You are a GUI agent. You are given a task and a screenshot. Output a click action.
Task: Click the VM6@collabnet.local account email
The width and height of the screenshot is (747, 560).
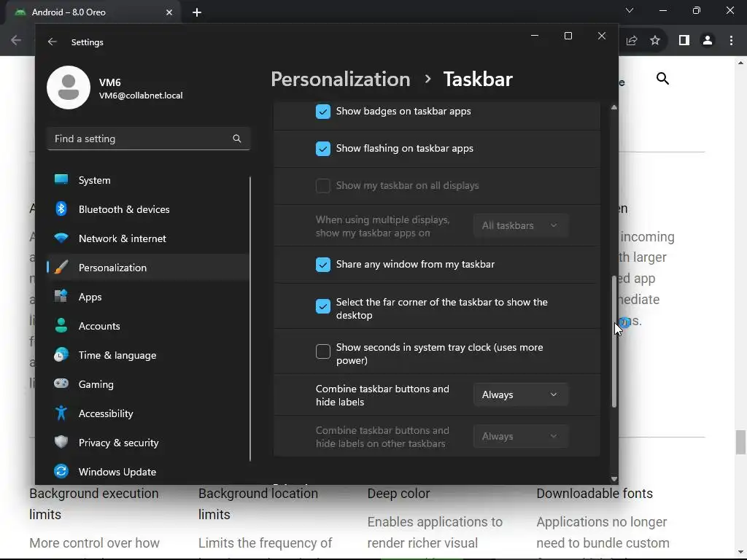[141, 96]
